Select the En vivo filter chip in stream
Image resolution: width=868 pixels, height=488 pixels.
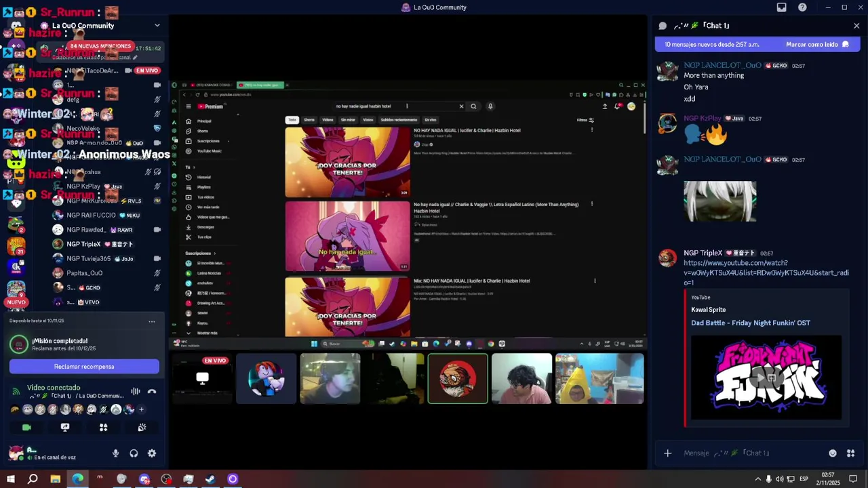click(x=431, y=120)
